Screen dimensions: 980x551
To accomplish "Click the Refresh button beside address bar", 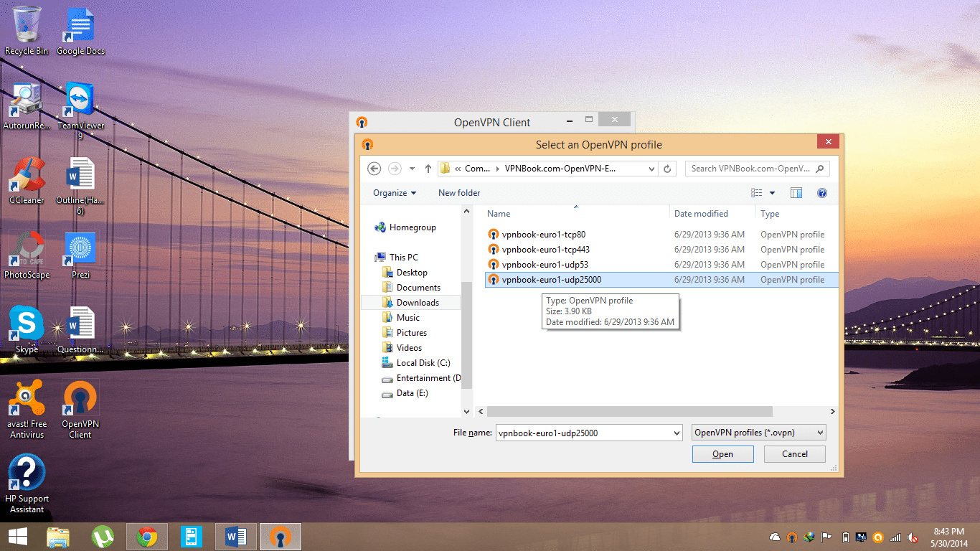I will tap(667, 169).
